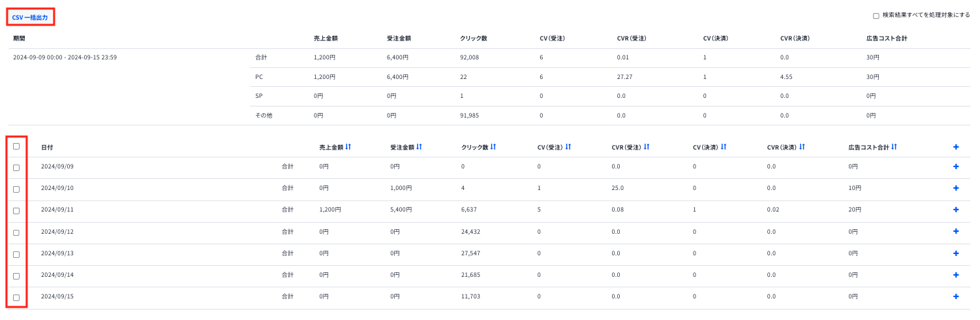The image size is (980, 320).
Task: Sort by 受注金額 column arrows
Action: pos(419,147)
